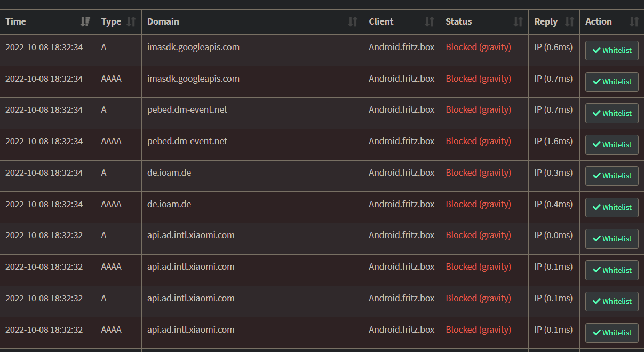Sort table by Time column icon
This screenshot has width=644, height=352.
(85, 22)
